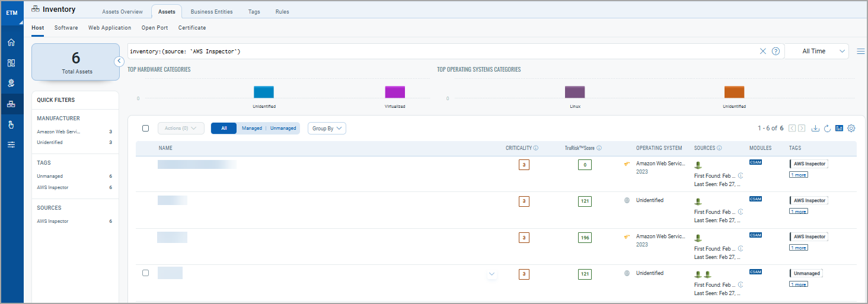Viewport: 868px width, 304px height.
Task: Check the select-all checkbox above table
Action: tap(145, 128)
